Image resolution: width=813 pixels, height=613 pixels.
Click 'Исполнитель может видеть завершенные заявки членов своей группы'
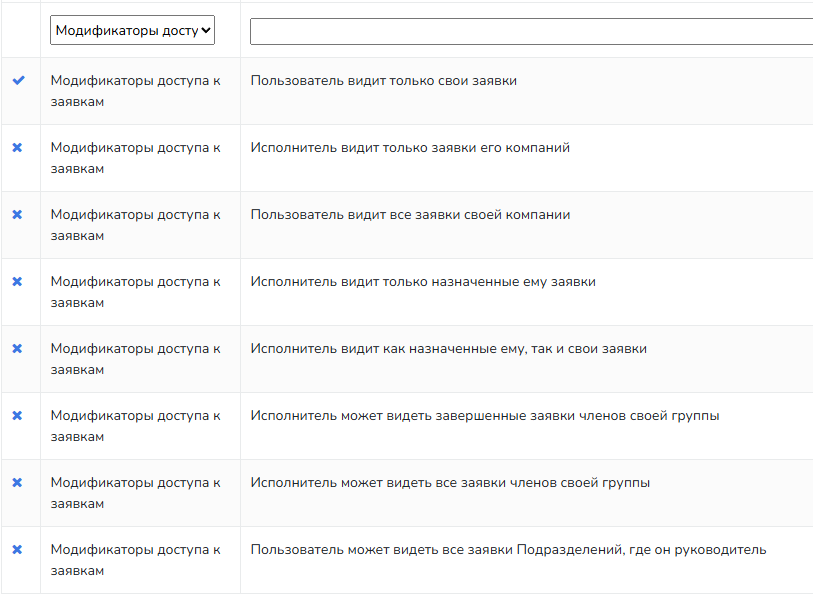click(x=484, y=416)
